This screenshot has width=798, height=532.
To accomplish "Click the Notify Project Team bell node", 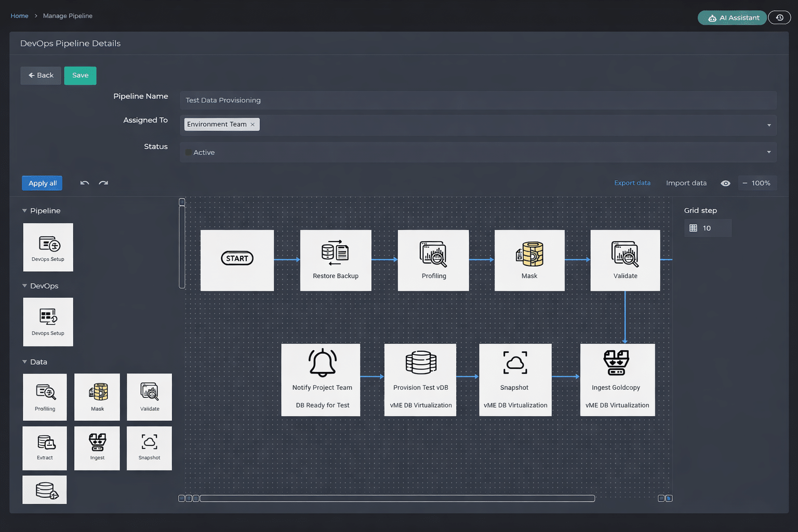I will (x=321, y=379).
